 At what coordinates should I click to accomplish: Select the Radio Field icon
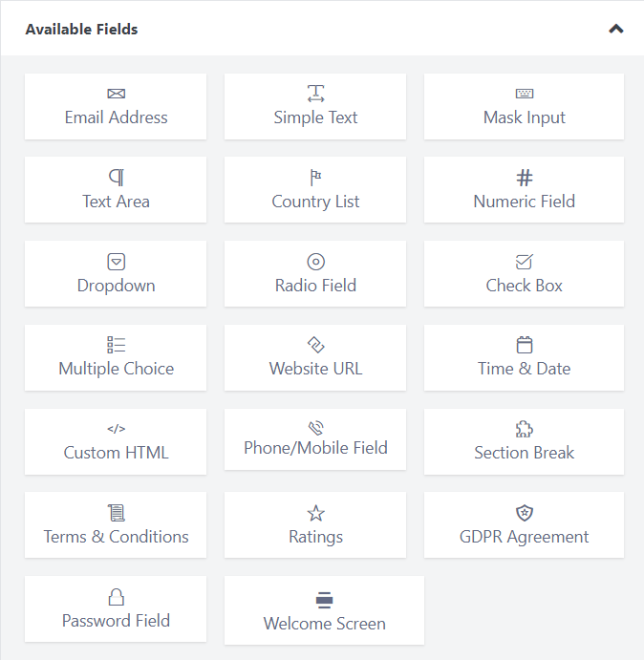click(315, 262)
